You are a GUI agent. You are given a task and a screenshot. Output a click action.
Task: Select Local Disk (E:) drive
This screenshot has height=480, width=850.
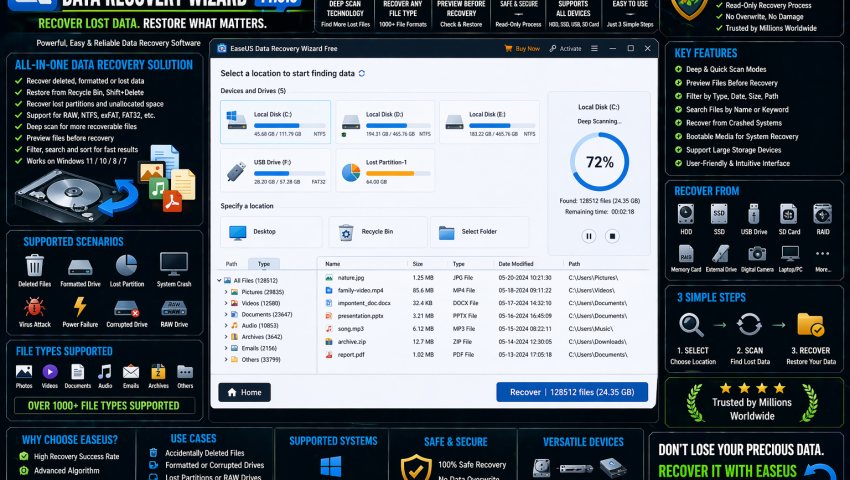(489, 122)
